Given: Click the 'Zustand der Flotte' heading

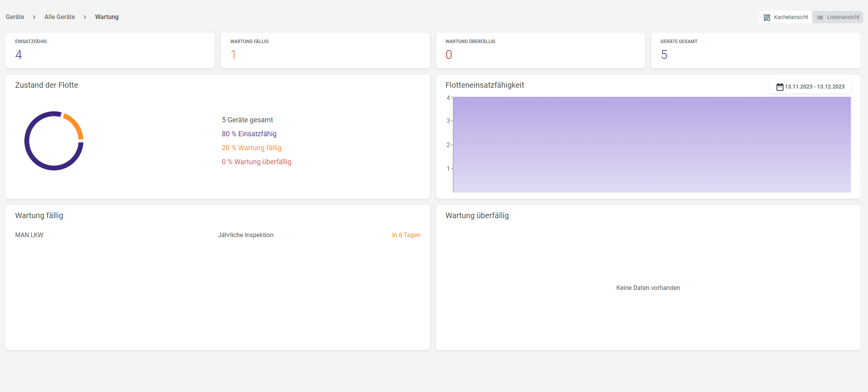Looking at the screenshot, I should [x=47, y=85].
